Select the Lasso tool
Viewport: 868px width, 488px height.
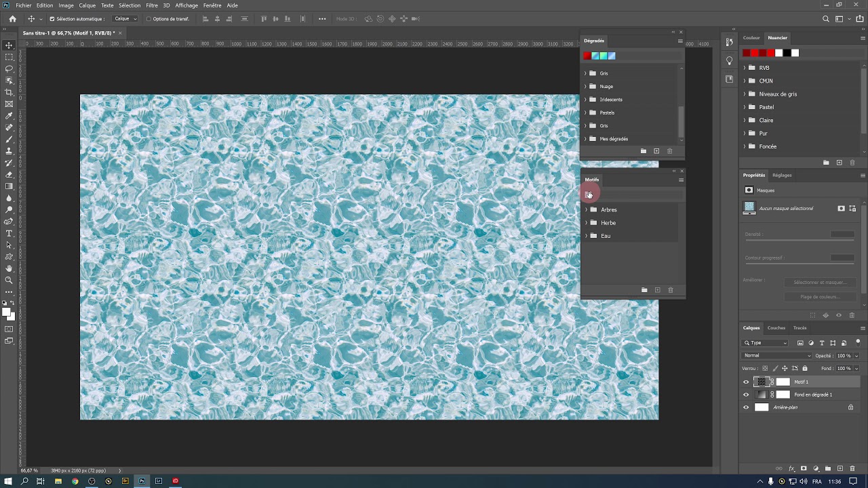pos(9,68)
